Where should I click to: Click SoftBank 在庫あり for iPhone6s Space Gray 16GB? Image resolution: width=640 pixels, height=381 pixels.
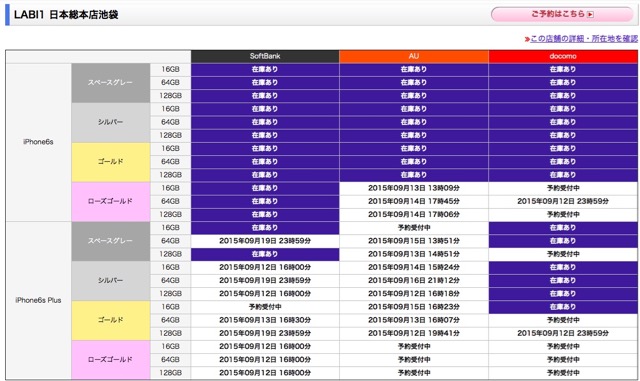click(x=265, y=69)
